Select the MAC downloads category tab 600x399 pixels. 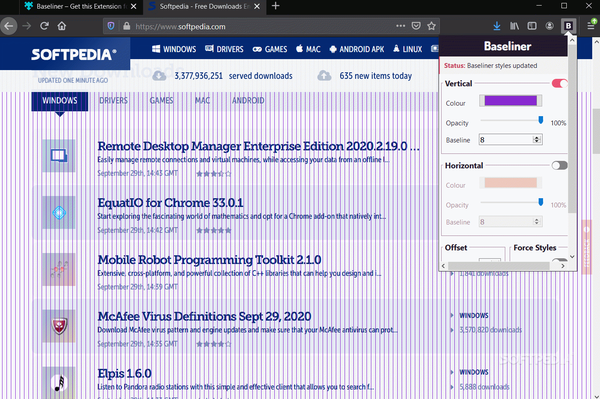point(202,101)
